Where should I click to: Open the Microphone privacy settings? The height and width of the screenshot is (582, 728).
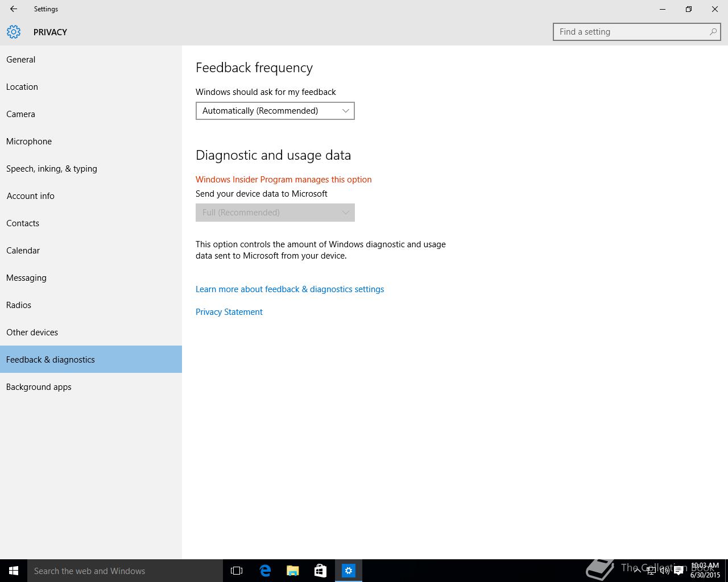pyautogui.click(x=91, y=142)
